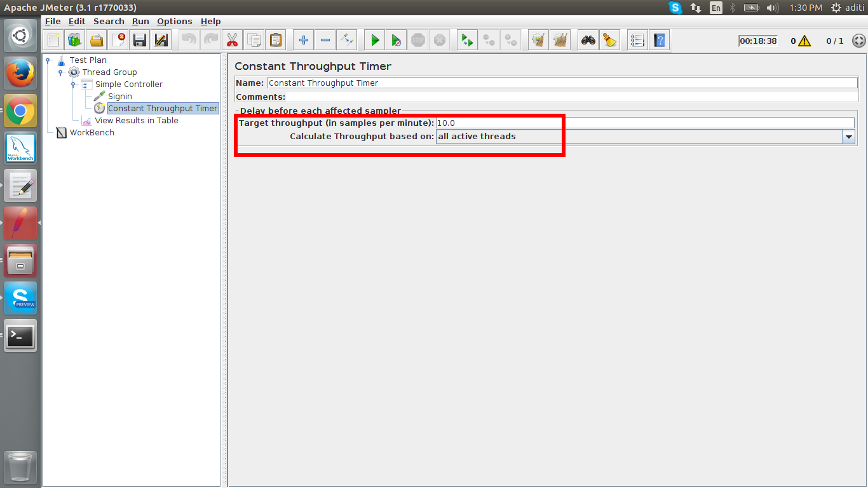The width and height of the screenshot is (868, 488).
Task: Create a new test plan via toolbar
Action: click(53, 41)
